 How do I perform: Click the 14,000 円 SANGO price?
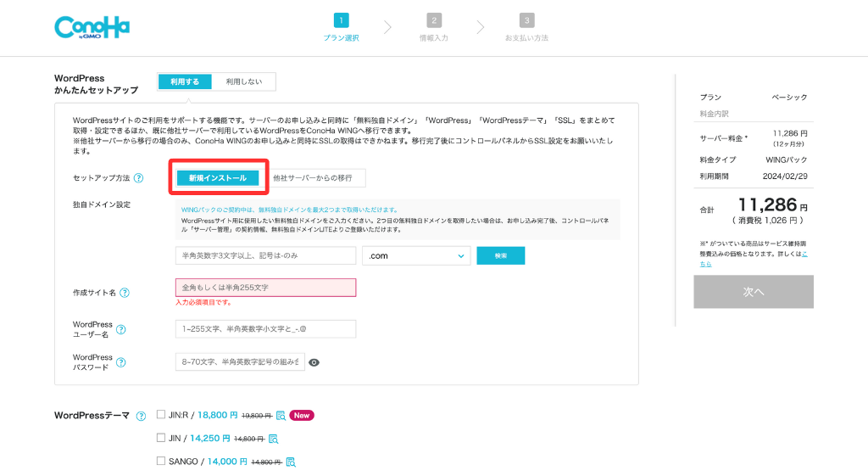coord(227,462)
